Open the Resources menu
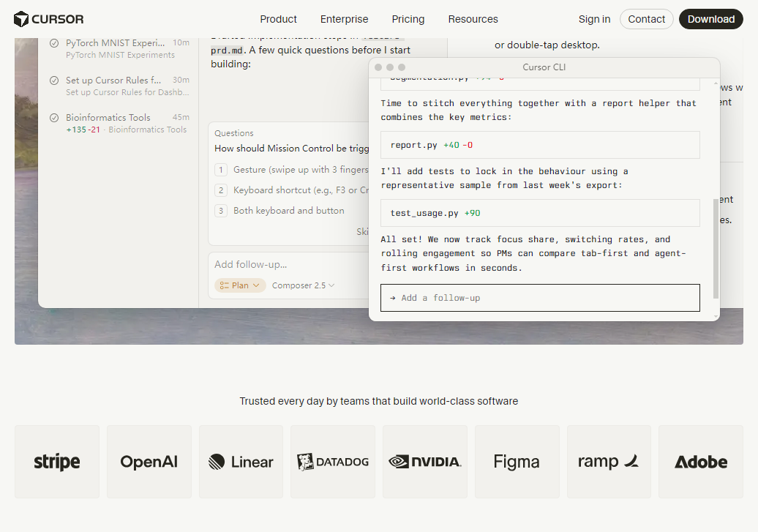Image resolution: width=758 pixels, height=532 pixels. click(473, 19)
